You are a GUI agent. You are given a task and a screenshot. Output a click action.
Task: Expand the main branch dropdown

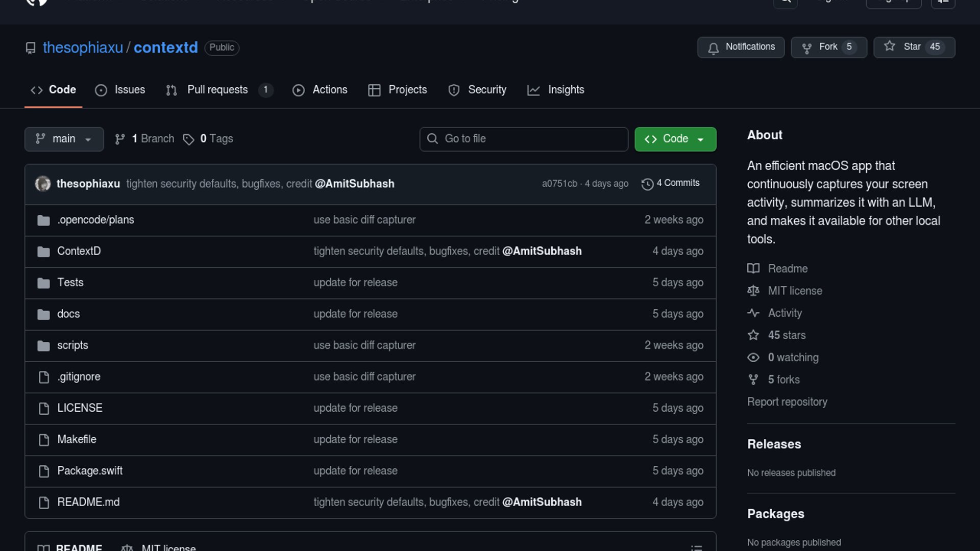click(x=64, y=139)
